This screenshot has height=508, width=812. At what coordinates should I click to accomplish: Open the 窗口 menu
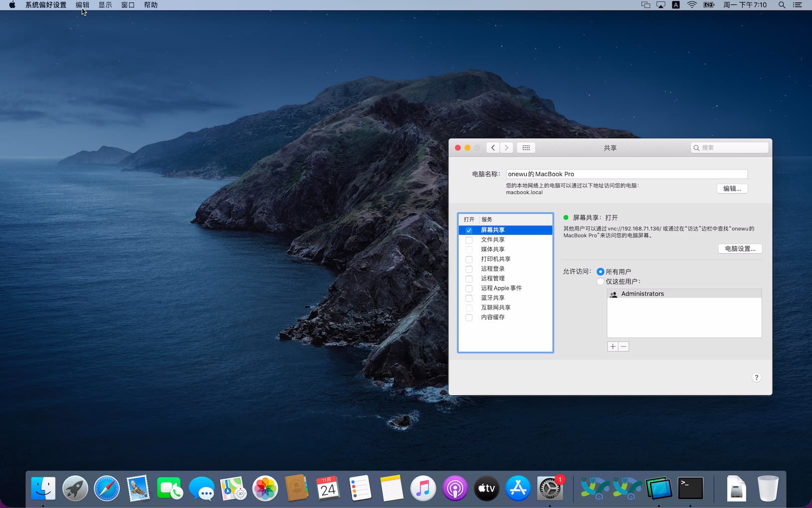click(128, 5)
